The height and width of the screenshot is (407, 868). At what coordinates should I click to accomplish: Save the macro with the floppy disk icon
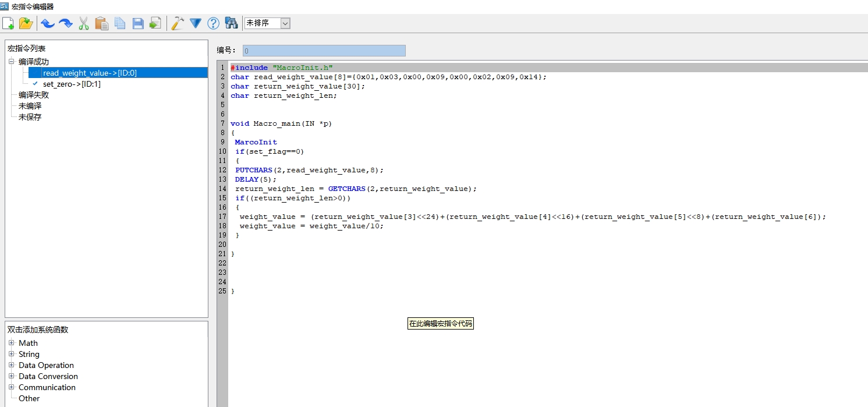[138, 23]
